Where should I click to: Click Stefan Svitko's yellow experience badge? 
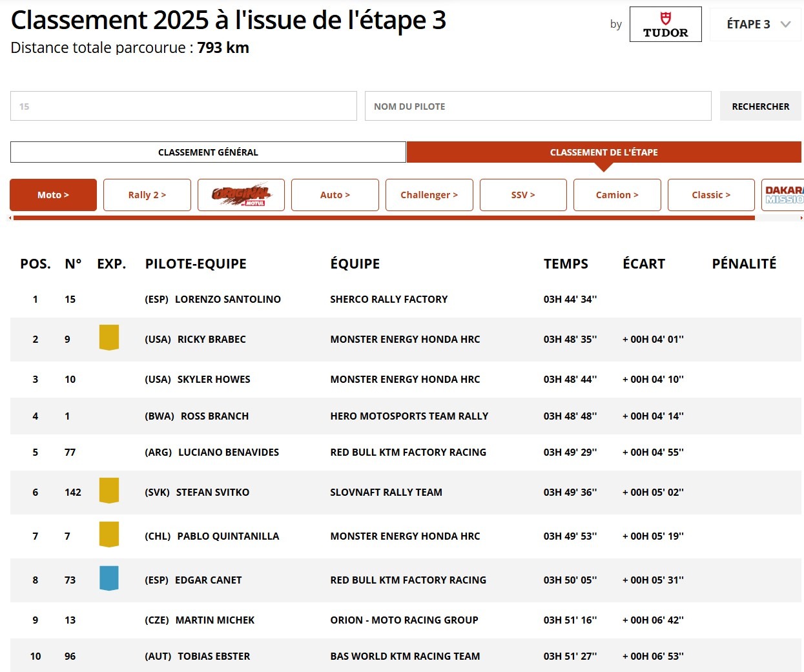pos(108,491)
